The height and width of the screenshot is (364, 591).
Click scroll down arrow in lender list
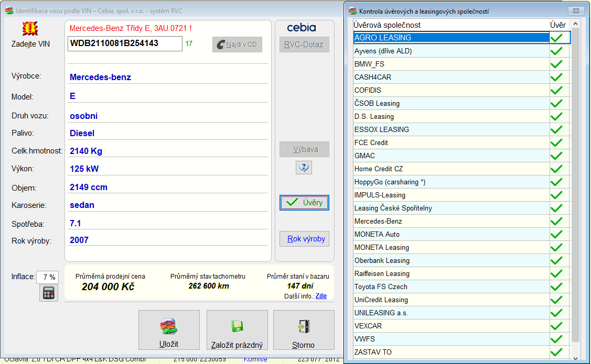point(576,358)
